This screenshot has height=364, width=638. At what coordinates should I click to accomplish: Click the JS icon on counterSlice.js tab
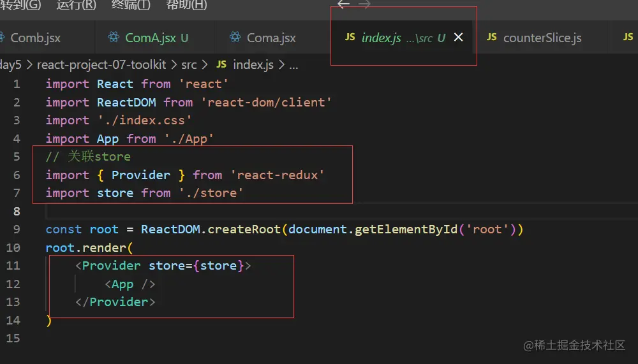(491, 38)
